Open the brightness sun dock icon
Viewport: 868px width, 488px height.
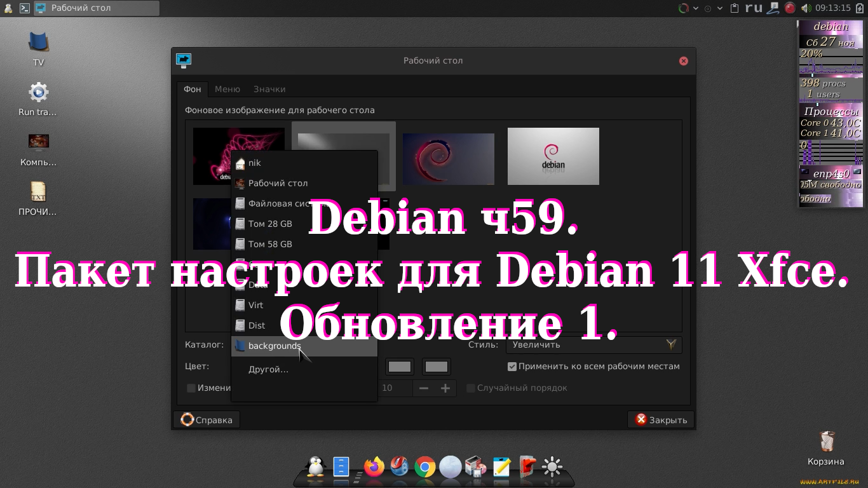tap(552, 467)
